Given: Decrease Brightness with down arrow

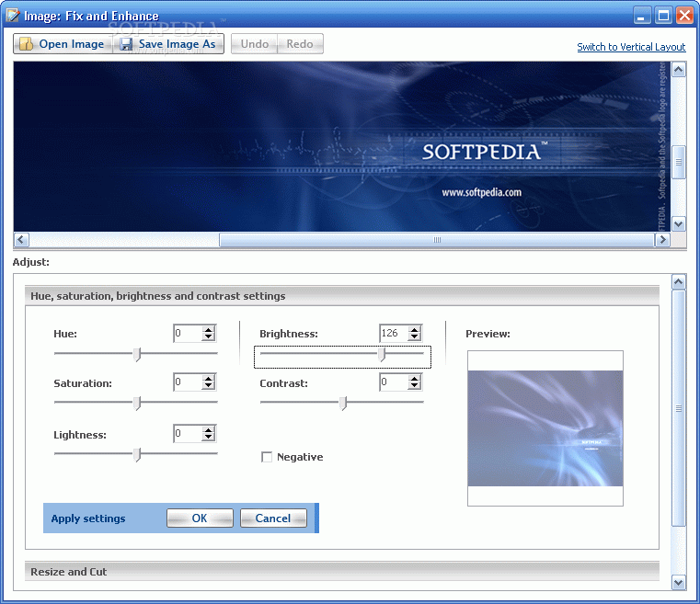Looking at the screenshot, I should (x=415, y=336).
